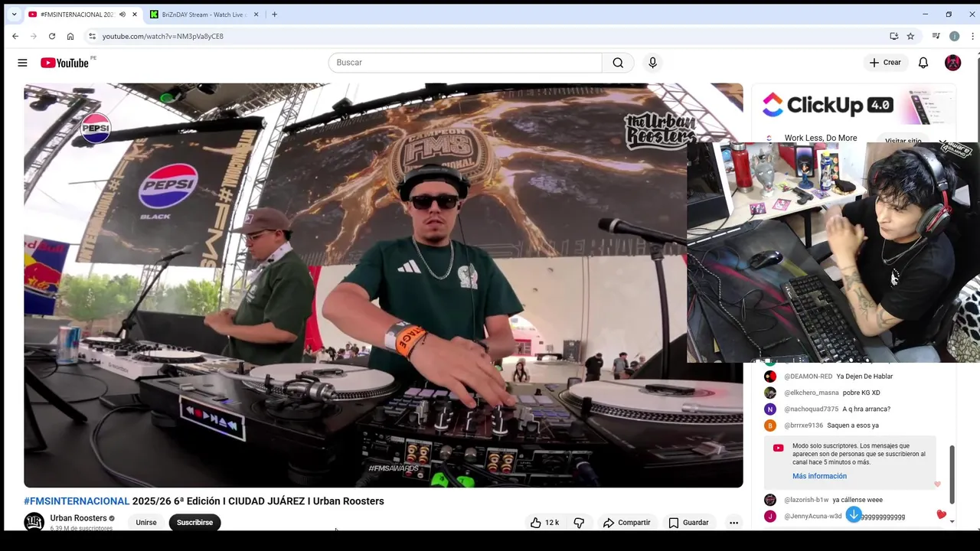This screenshot has height=551, width=980.
Task: Reload the page
Action: point(52,36)
